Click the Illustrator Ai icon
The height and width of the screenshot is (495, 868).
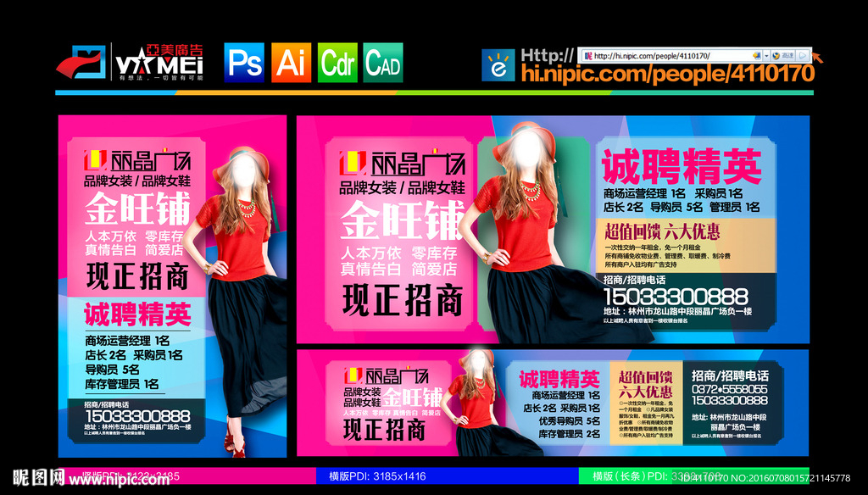(x=291, y=63)
